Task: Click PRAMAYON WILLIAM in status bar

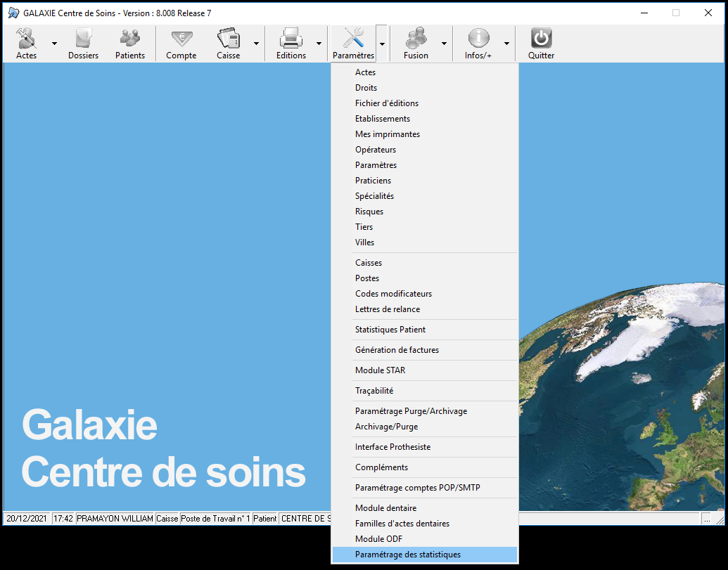Action: (115, 519)
